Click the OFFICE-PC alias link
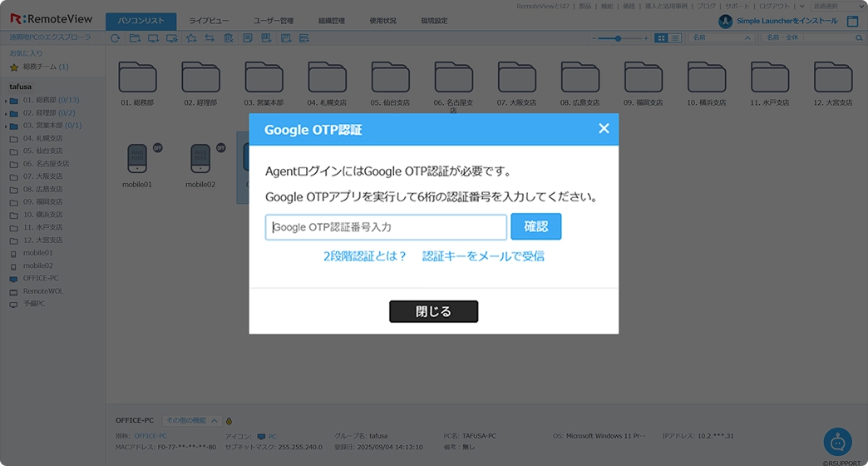868x466 pixels. point(150,436)
